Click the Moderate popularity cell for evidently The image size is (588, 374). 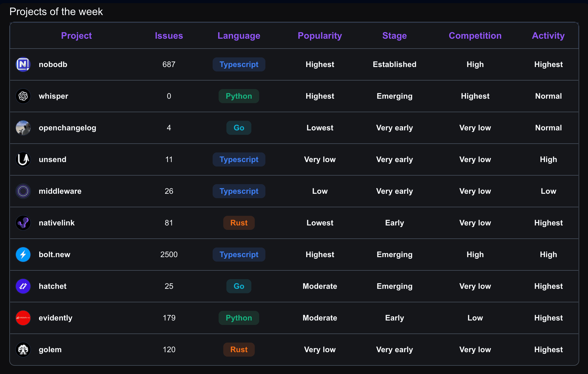pos(320,318)
